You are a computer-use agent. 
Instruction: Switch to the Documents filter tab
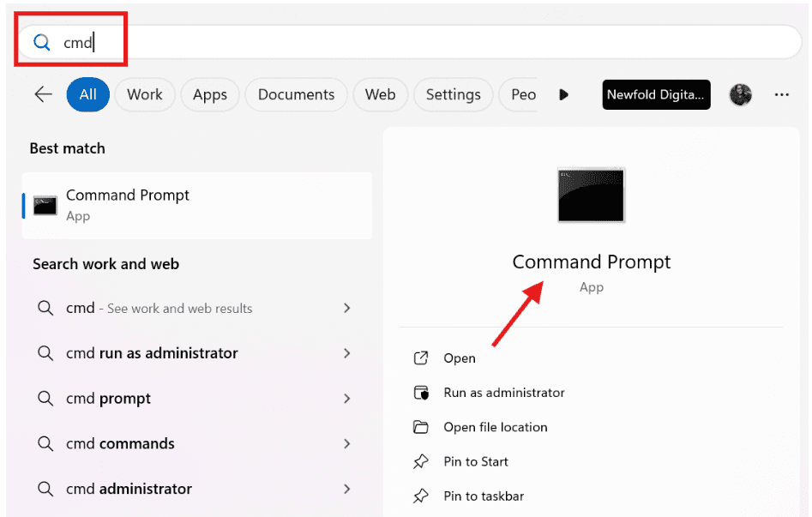click(296, 95)
